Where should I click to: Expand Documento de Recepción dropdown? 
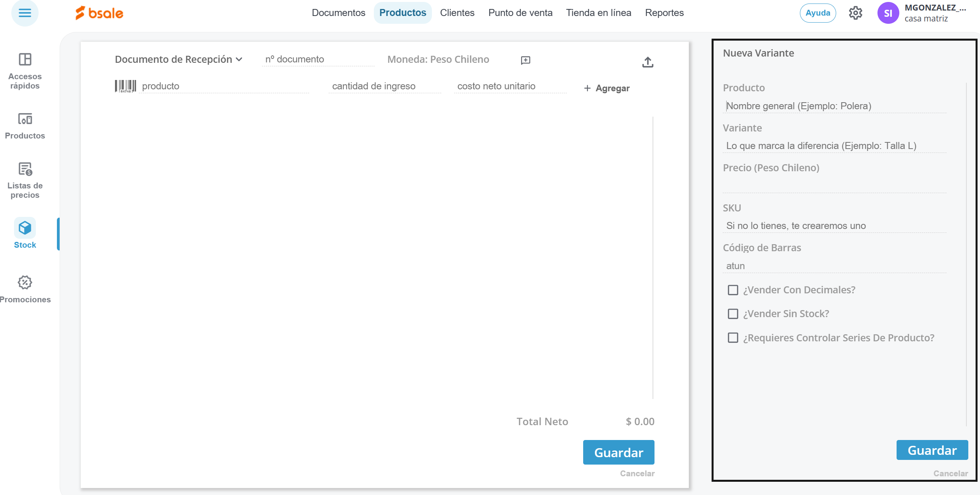click(179, 59)
